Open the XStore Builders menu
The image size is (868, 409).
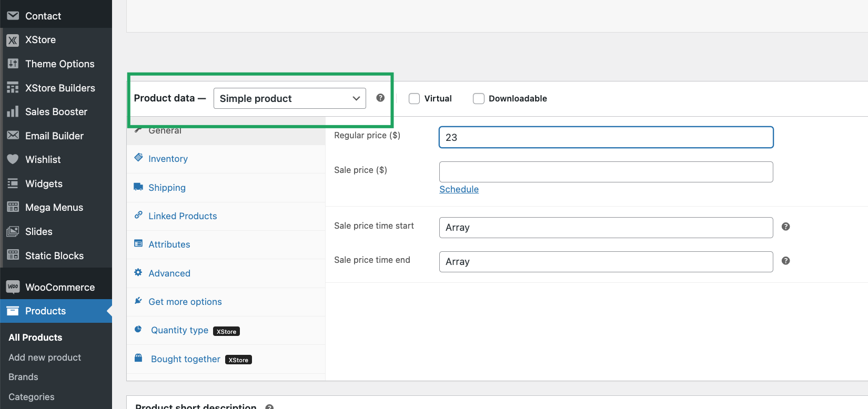pos(56,88)
